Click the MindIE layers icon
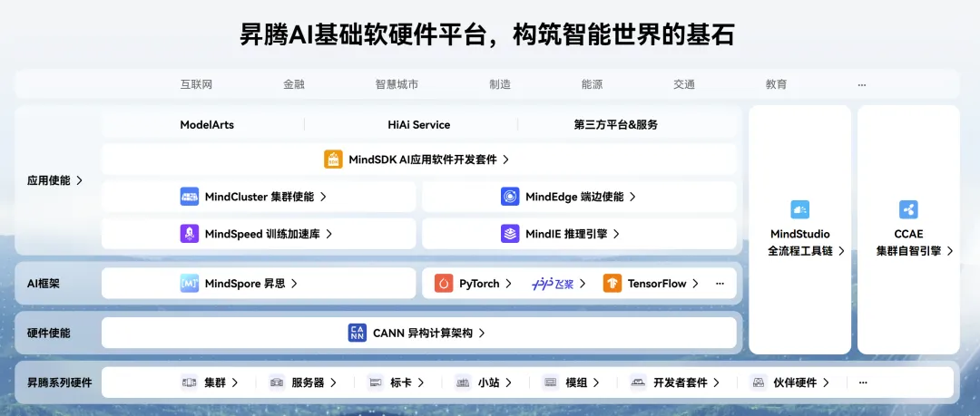 coord(510,234)
